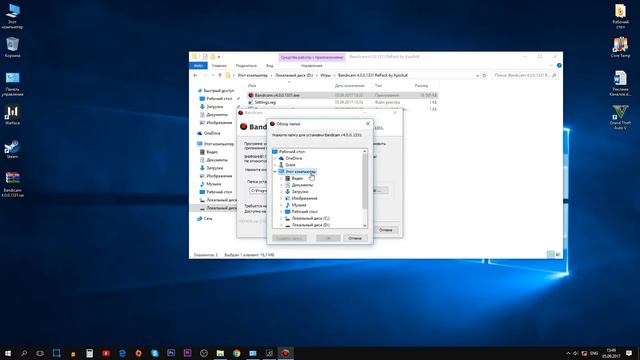The height and width of the screenshot is (360, 640).
Task: Open Быстрый доступ in Explorer sidebar
Action: [x=219, y=91]
